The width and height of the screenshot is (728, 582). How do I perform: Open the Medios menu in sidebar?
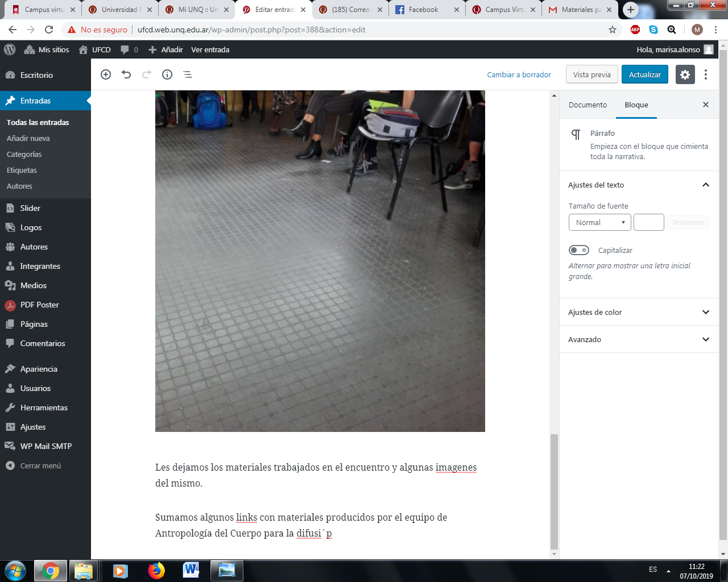[x=34, y=285]
